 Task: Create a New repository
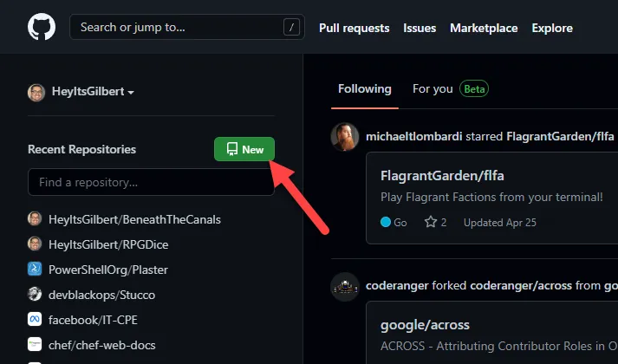pyautogui.click(x=244, y=149)
